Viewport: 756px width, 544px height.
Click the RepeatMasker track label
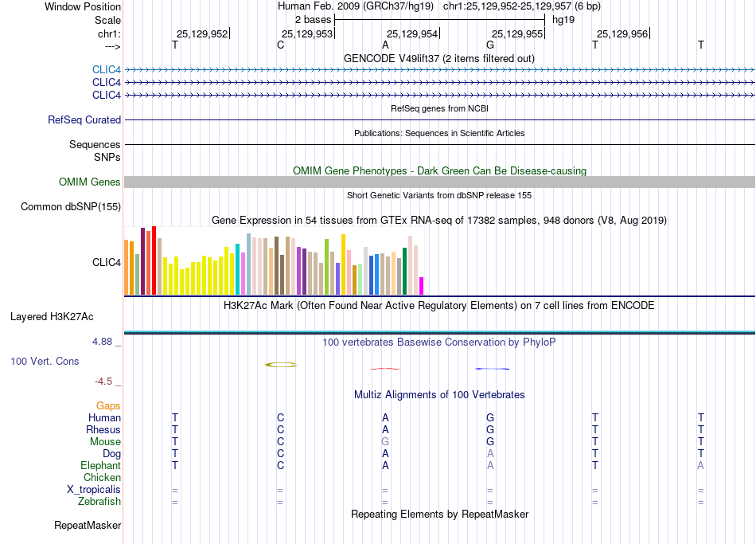[x=88, y=525]
